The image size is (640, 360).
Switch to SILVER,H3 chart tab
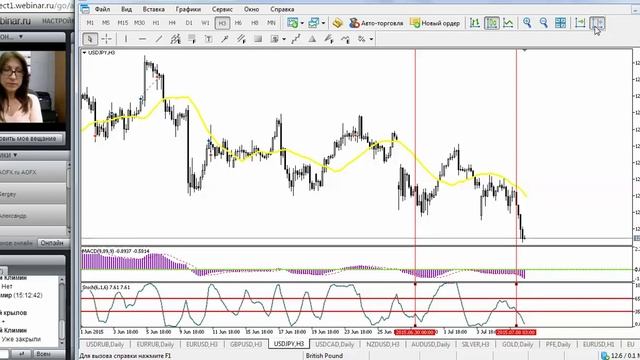coord(475,344)
